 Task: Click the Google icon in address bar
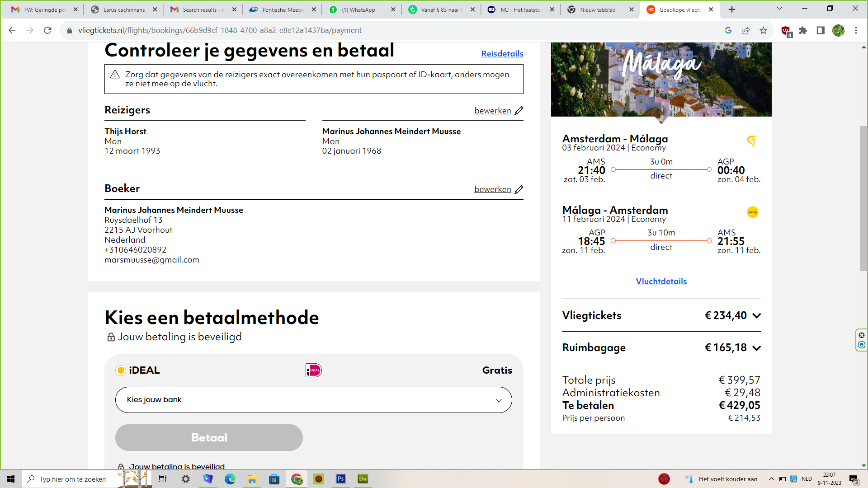point(728,30)
